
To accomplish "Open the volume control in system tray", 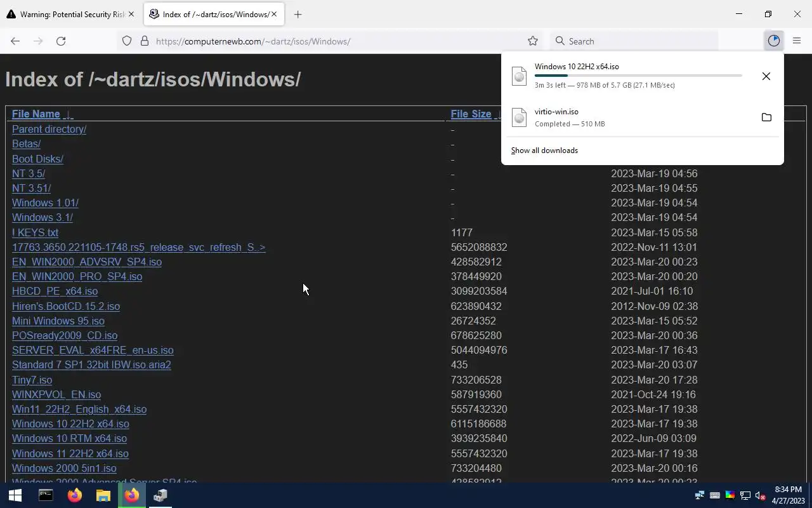I will click(761, 495).
